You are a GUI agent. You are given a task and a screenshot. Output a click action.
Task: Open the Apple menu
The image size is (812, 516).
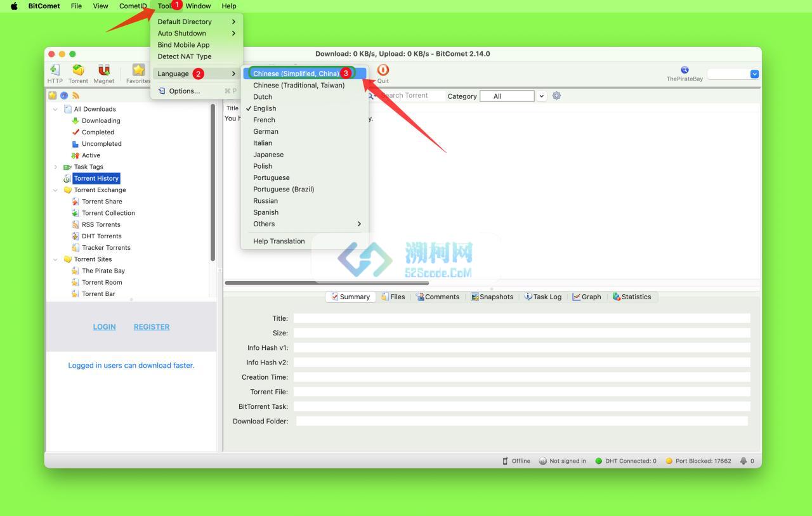(14, 6)
